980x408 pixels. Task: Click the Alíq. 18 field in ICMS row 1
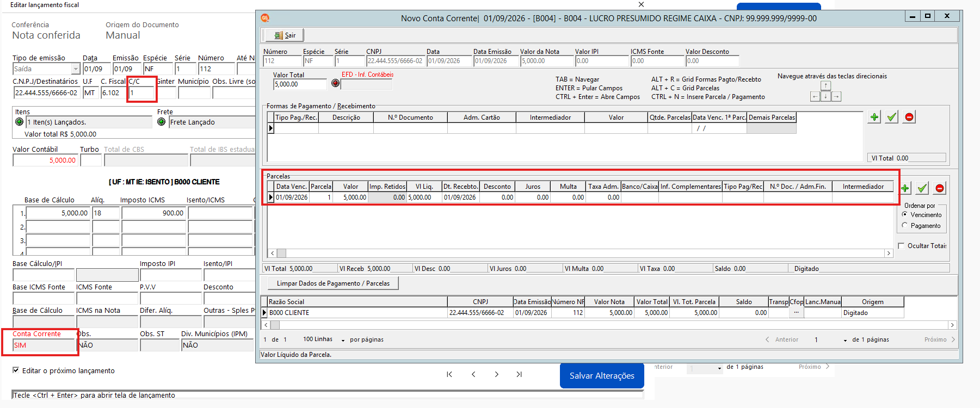[x=106, y=213]
